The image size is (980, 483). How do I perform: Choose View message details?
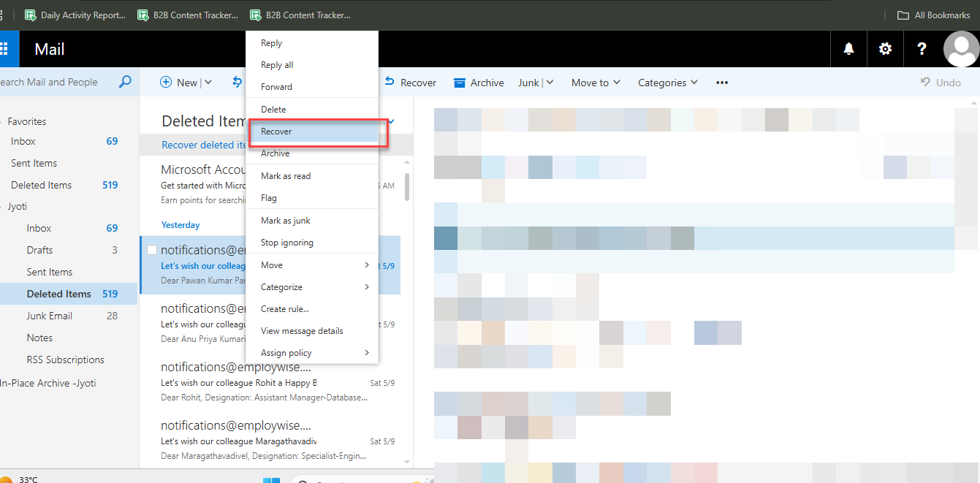[x=312, y=330]
